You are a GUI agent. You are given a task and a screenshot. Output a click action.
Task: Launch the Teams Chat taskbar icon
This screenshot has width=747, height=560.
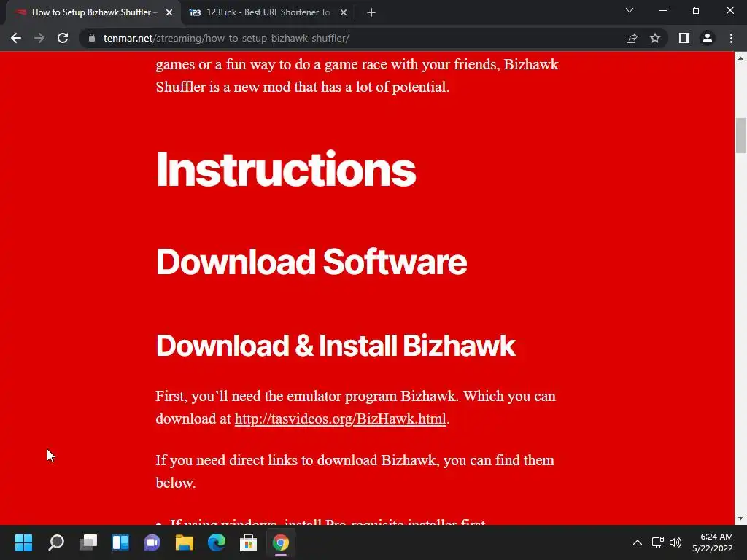(152, 542)
